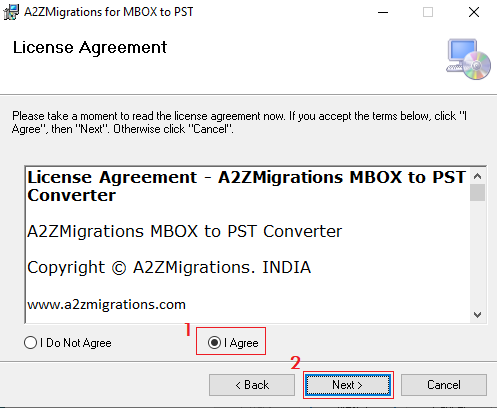This screenshot has width=497, height=408.
Task: Cancel the installation
Action: 444,385
